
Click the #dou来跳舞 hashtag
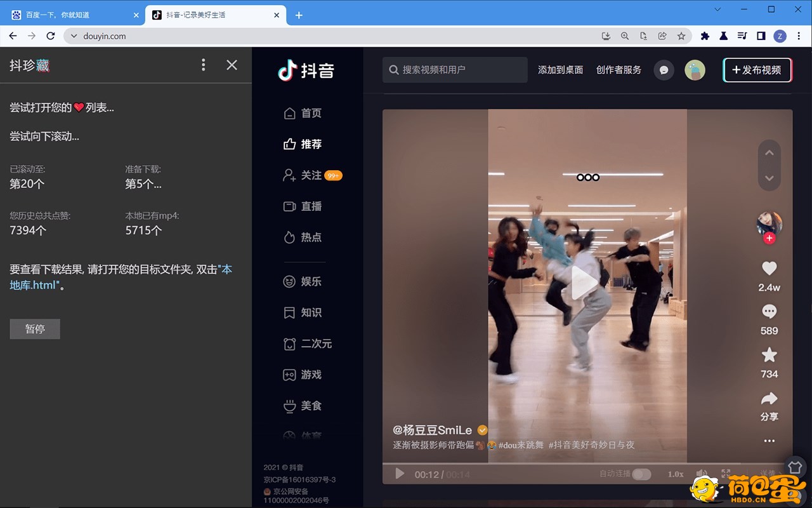[521, 445]
